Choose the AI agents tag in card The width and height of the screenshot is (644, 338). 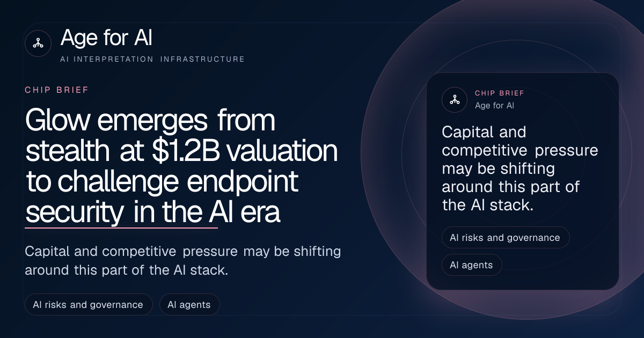pyautogui.click(x=472, y=265)
